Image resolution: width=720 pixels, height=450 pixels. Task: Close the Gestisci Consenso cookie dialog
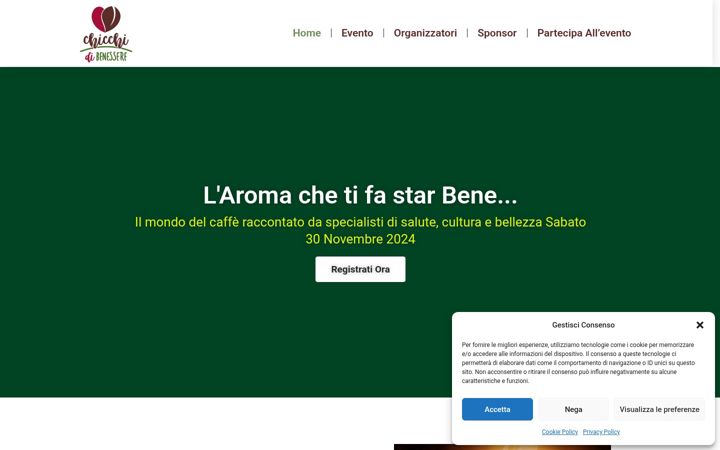(x=700, y=325)
